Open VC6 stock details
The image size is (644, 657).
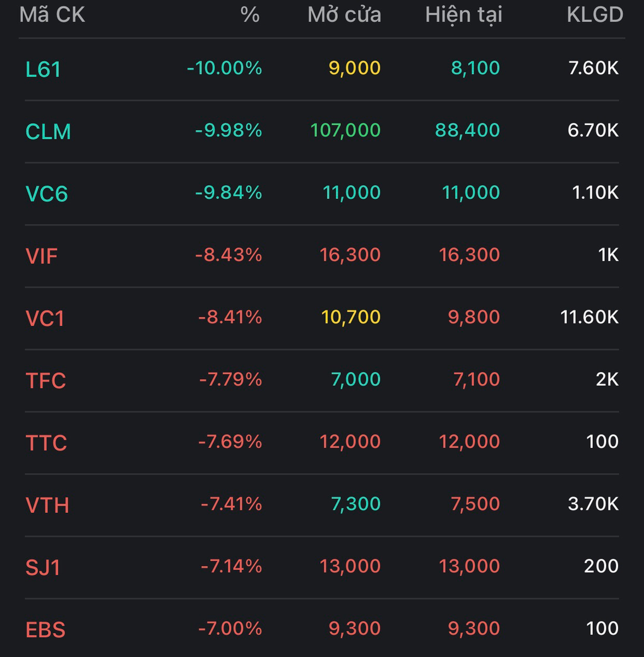tap(47, 193)
